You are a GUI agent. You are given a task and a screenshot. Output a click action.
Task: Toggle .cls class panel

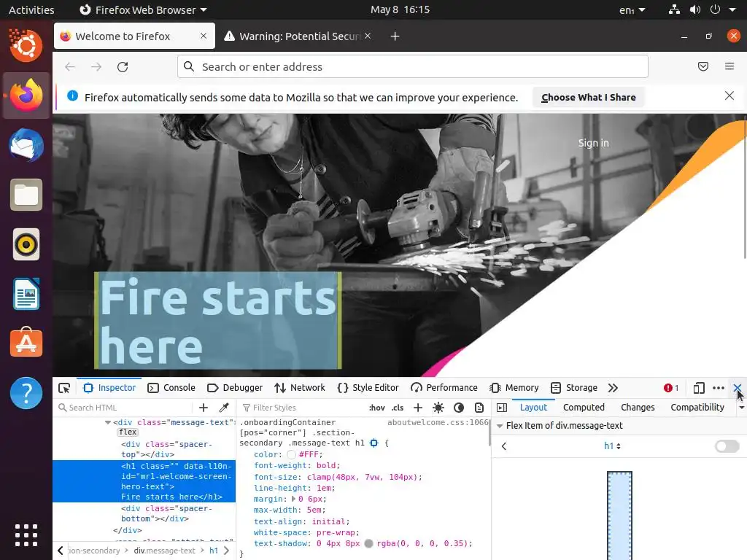coord(398,408)
